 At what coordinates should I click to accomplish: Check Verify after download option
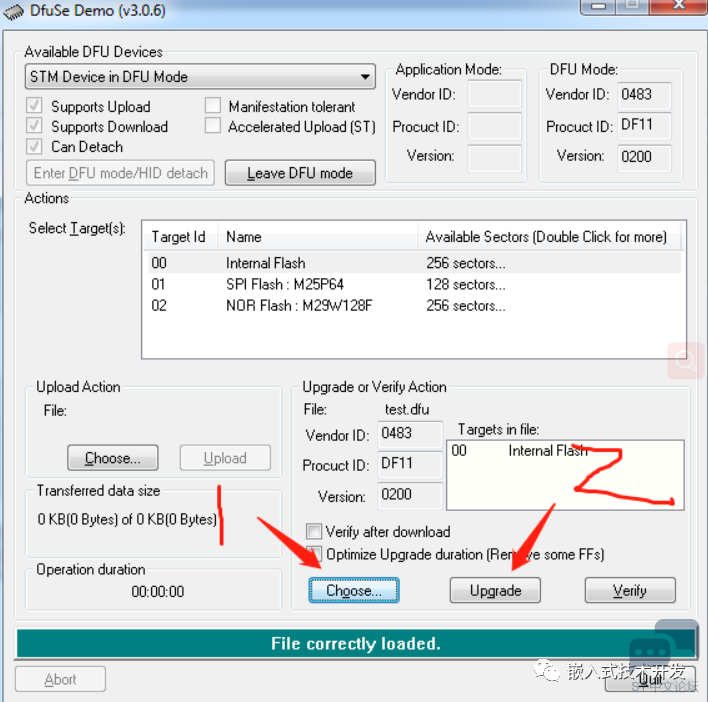point(314,531)
